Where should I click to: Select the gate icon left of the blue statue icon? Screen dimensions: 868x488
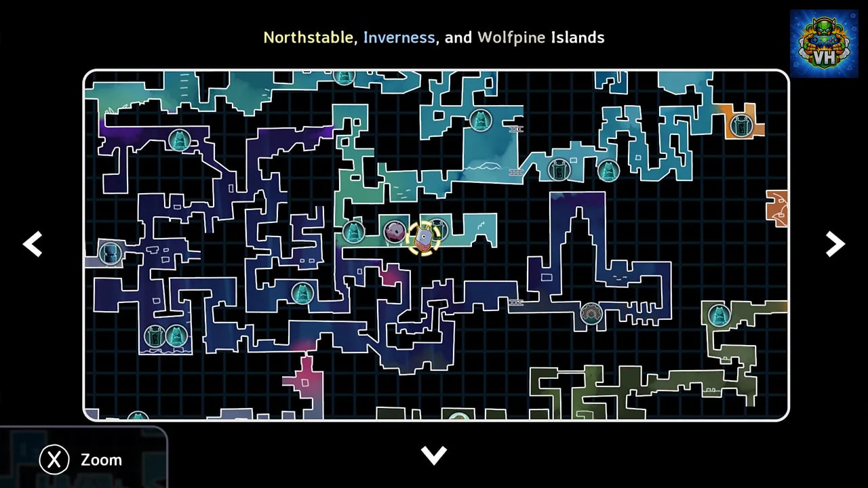(559, 169)
